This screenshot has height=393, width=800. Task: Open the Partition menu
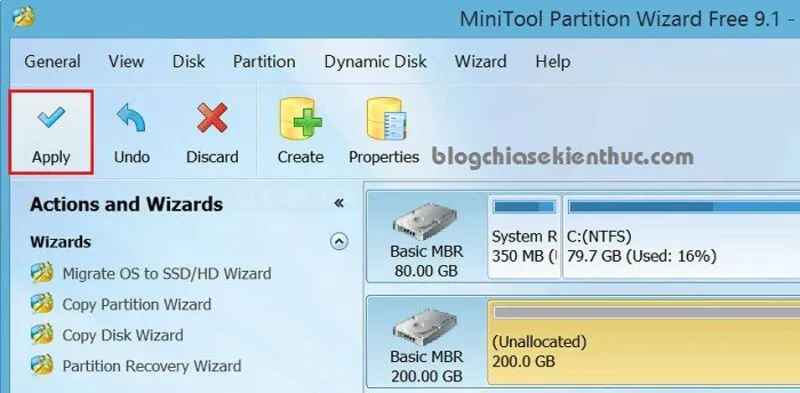point(264,62)
